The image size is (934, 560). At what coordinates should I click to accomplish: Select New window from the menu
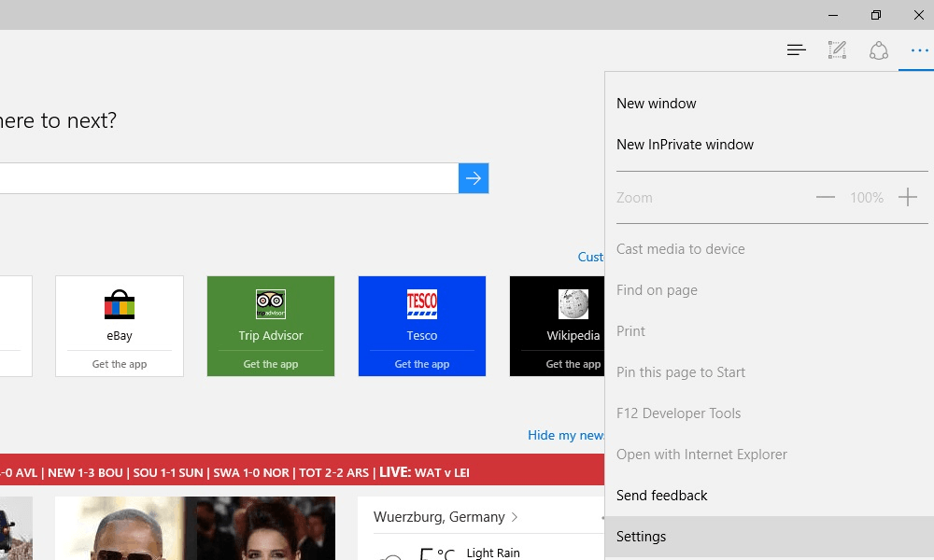point(657,104)
